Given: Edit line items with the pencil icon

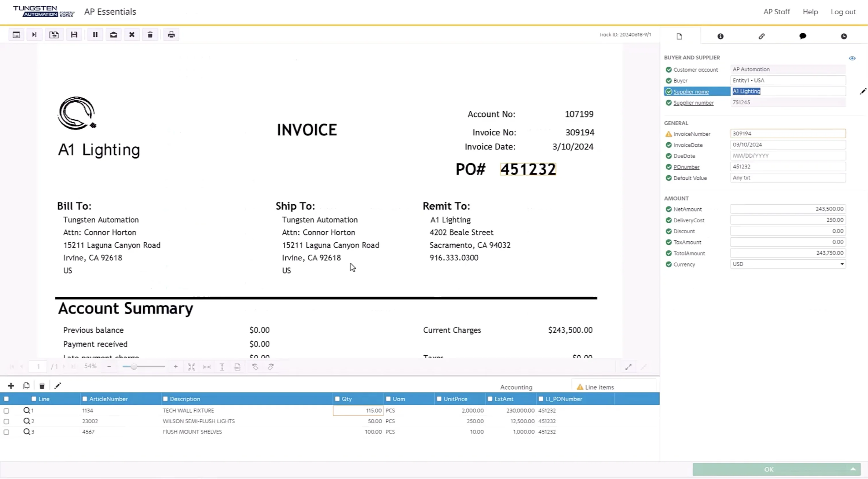Looking at the screenshot, I should (58, 386).
